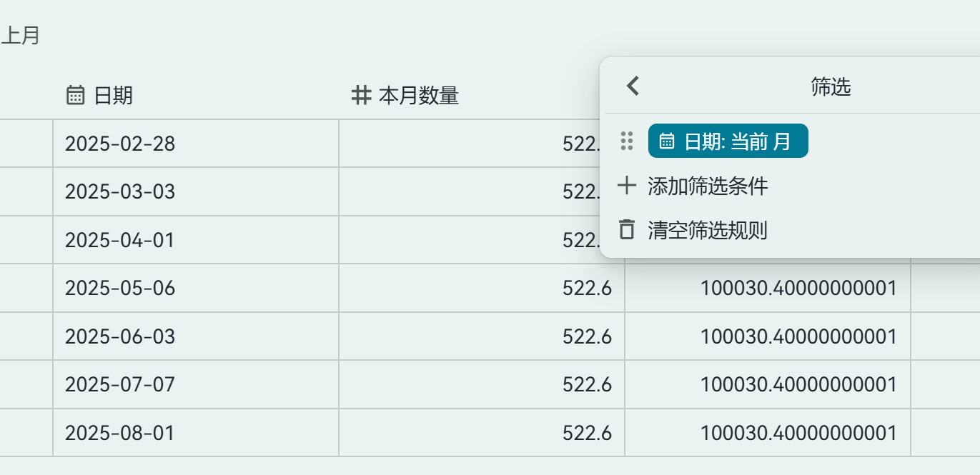Click the 添加筛选条件 label
Screen dimensions: 980x475
click(708, 186)
